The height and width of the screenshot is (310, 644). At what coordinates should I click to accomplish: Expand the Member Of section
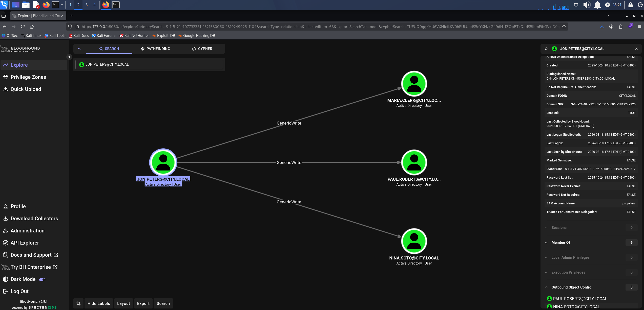(591, 243)
